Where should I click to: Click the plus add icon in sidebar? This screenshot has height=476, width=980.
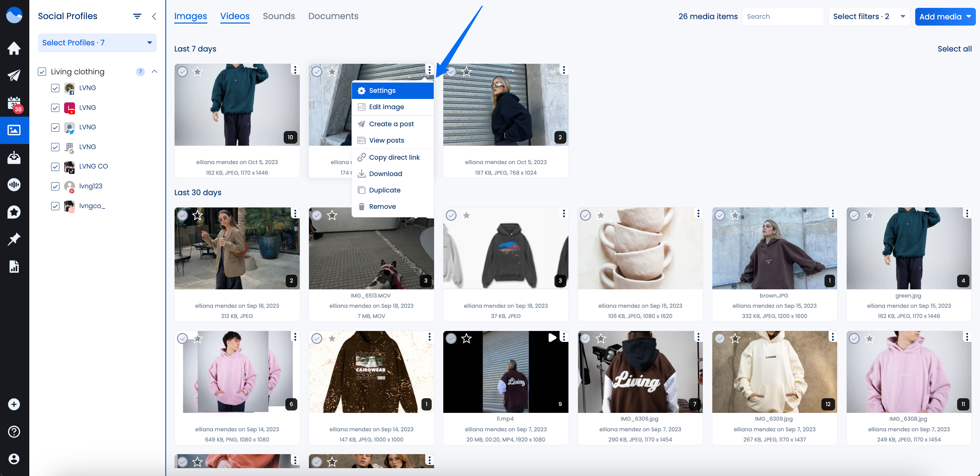point(14,404)
